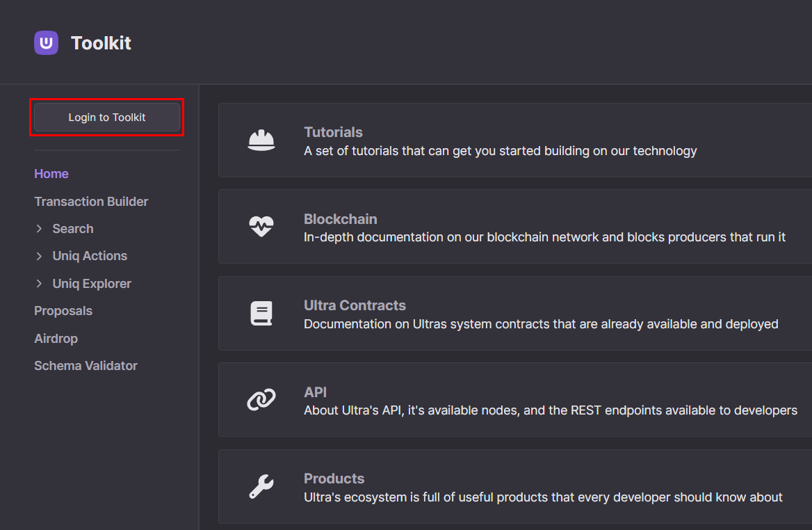Expand the Search chevron in sidebar
The image size is (812, 530).
click(40, 228)
